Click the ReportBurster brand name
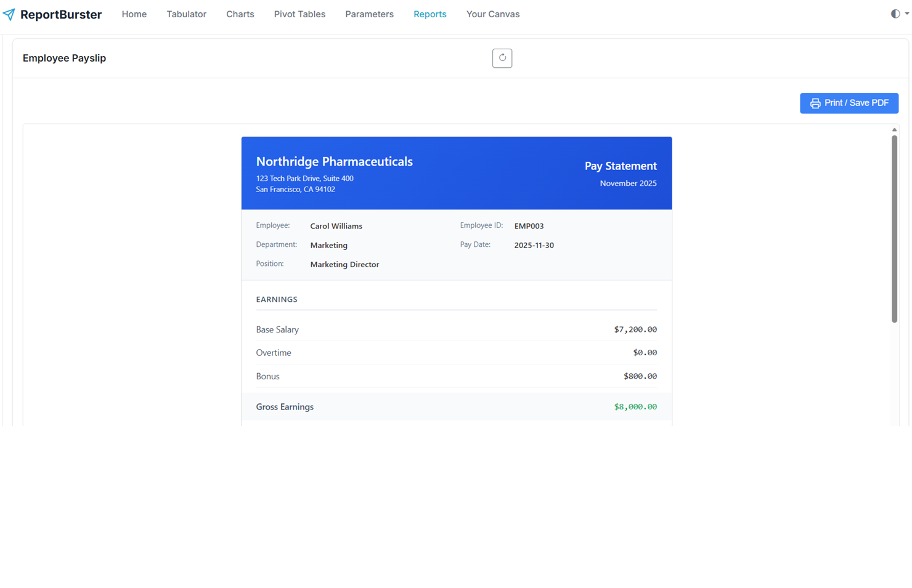 60,15
